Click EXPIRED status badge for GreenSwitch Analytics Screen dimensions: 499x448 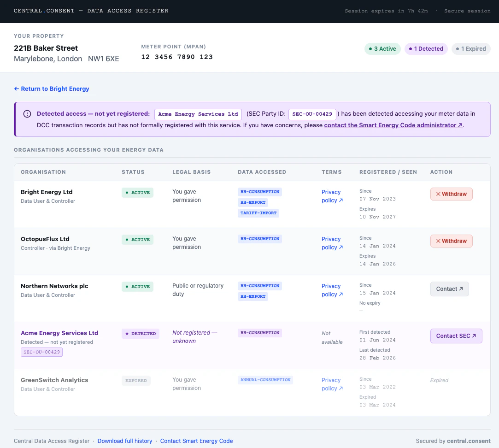pos(136,381)
